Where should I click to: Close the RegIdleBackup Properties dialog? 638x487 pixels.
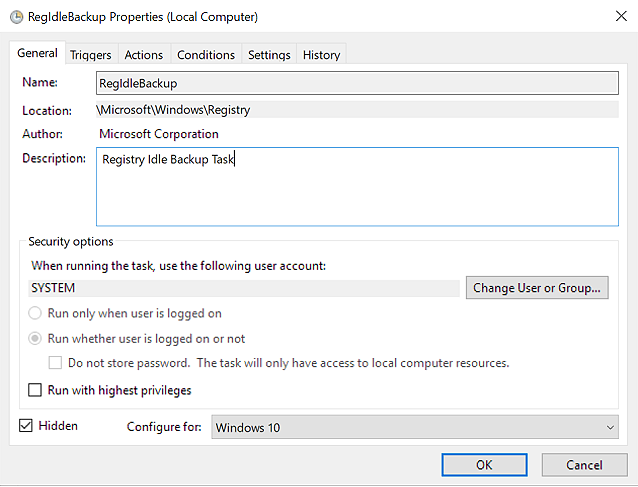(621, 16)
